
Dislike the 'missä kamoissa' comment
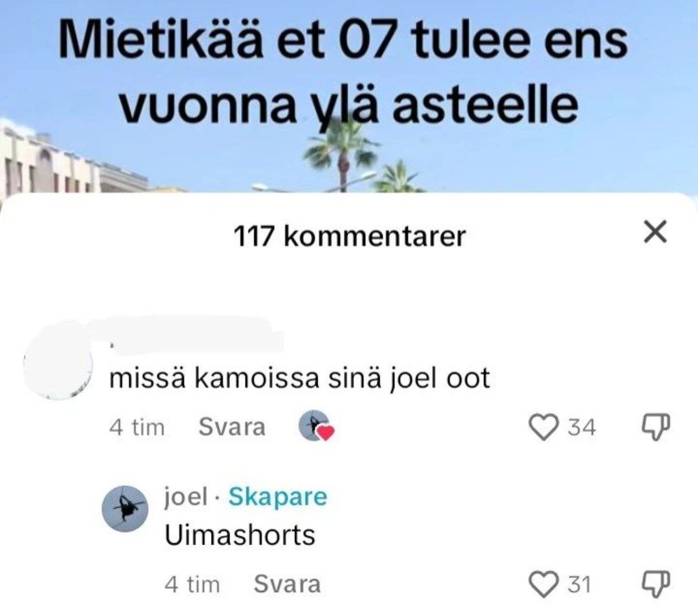click(655, 427)
